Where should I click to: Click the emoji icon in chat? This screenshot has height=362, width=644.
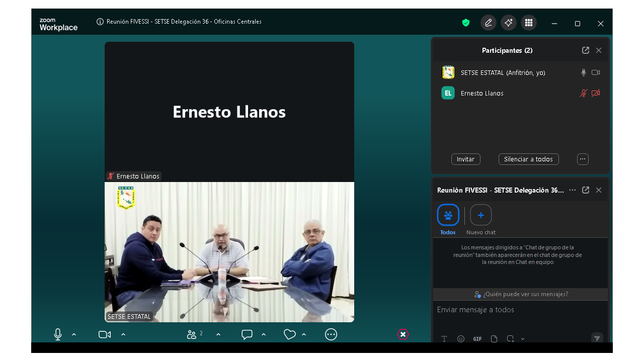pos(461,339)
